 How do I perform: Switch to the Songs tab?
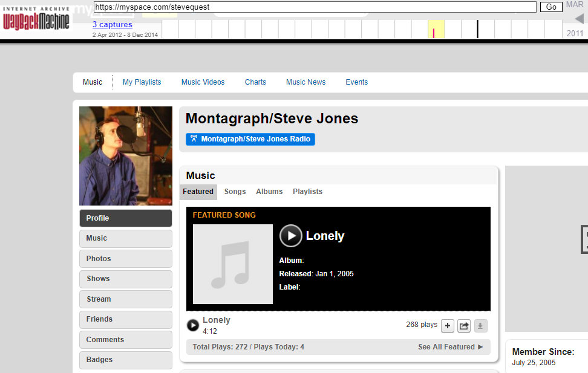pyautogui.click(x=235, y=192)
